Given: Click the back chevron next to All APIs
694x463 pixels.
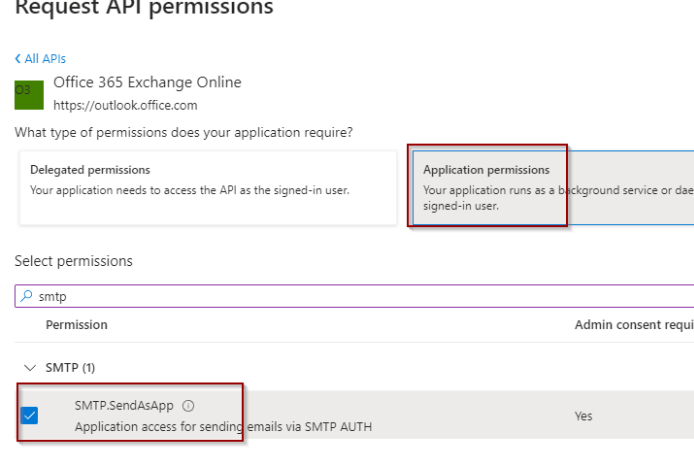Looking at the screenshot, I should pyautogui.click(x=18, y=58).
